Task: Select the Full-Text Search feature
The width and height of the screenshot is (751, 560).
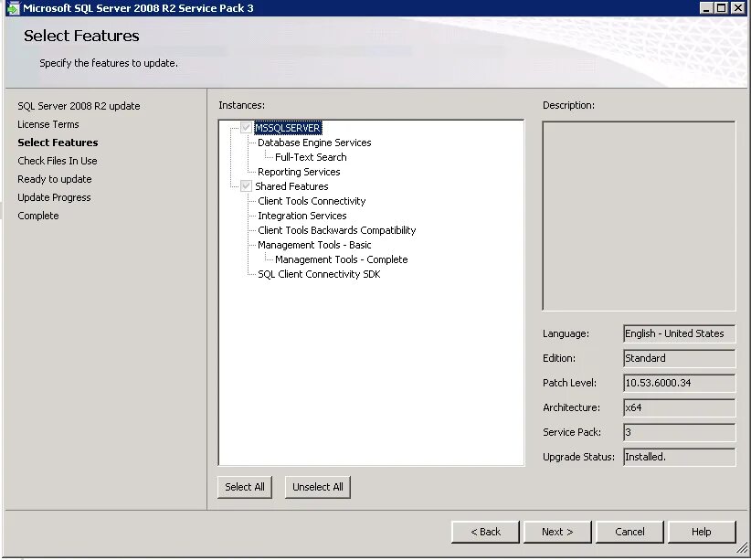Action: coord(311,157)
